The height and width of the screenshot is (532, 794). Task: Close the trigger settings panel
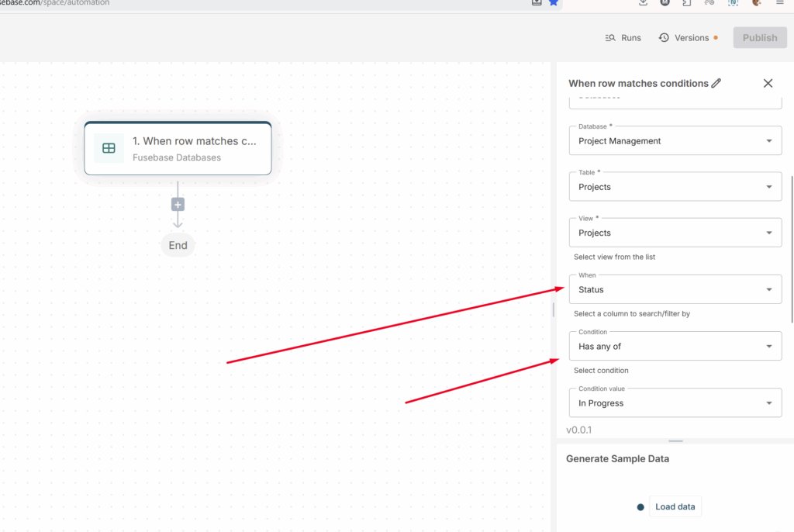tap(768, 83)
